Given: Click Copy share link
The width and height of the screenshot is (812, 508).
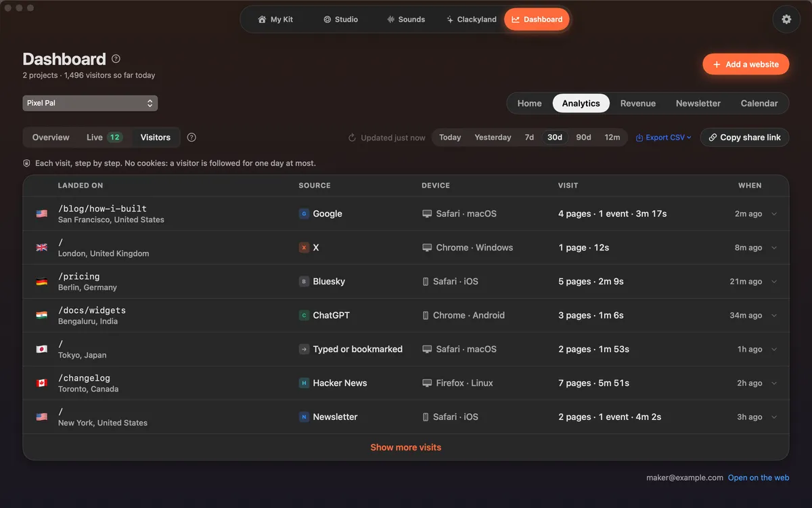Looking at the screenshot, I should (x=744, y=137).
